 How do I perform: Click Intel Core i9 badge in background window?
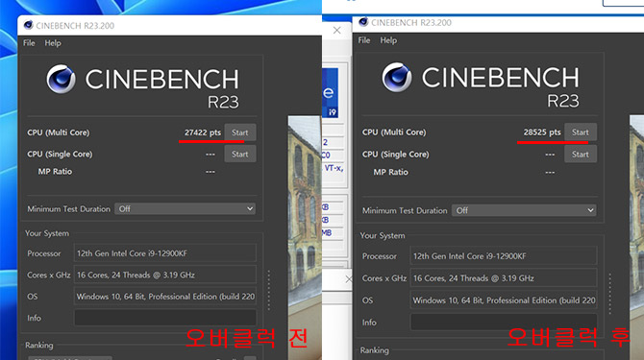[331, 93]
